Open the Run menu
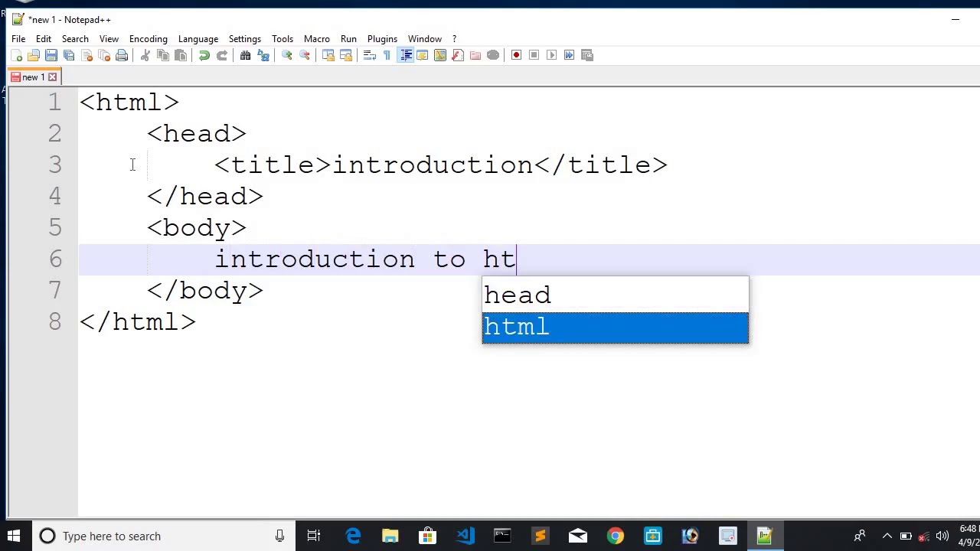 click(348, 39)
